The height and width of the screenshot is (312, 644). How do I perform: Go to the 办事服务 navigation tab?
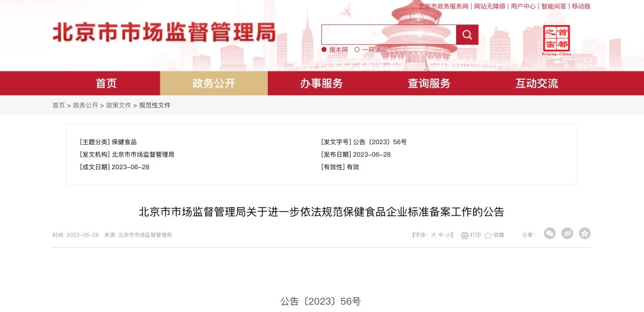[321, 83]
